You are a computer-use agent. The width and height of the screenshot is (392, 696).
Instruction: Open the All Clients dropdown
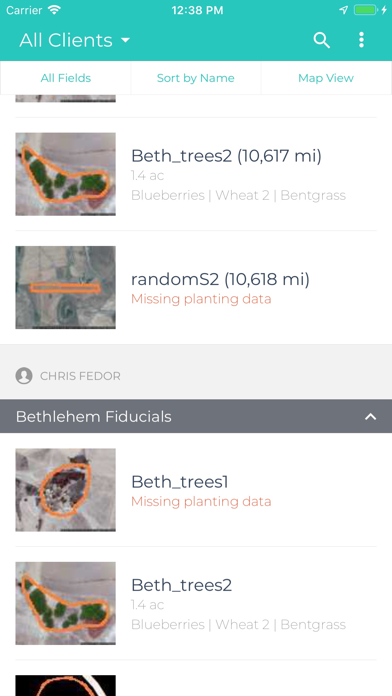(75, 40)
